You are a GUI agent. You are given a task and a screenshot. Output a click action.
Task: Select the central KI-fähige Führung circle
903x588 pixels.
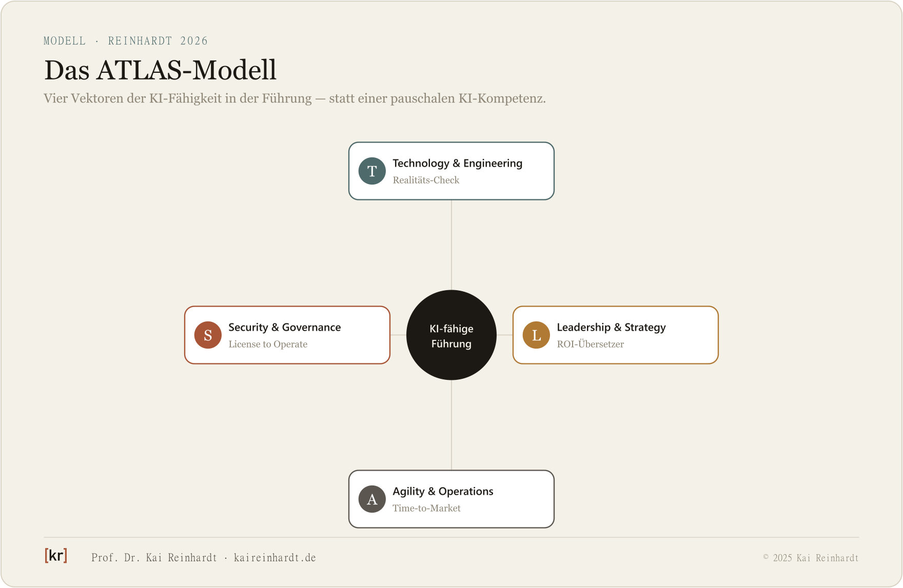pos(451,335)
